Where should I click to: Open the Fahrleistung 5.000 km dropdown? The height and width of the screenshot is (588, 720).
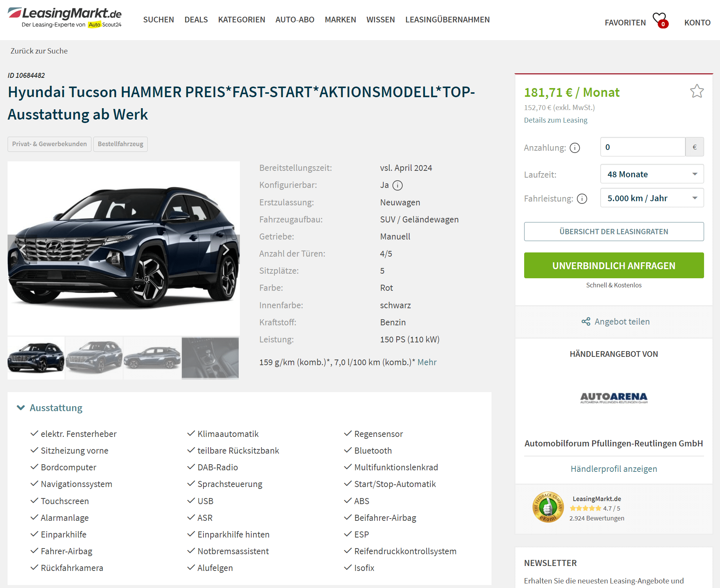652,198
